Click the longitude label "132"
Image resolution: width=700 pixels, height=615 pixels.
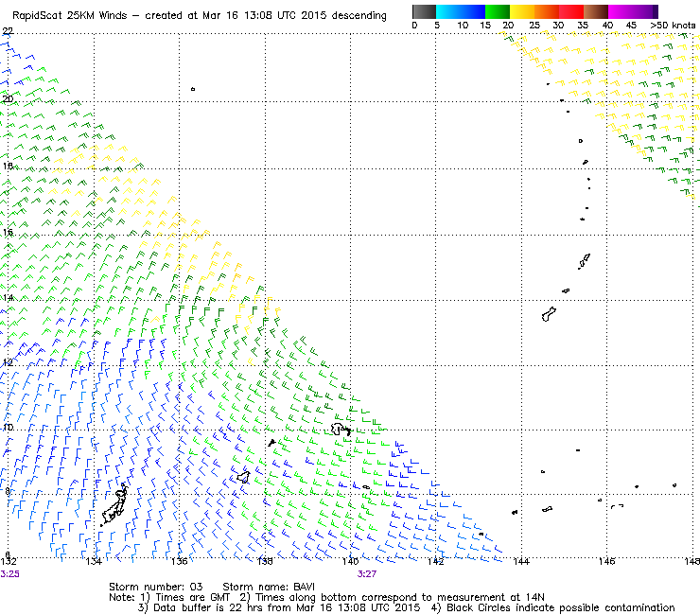(9, 562)
